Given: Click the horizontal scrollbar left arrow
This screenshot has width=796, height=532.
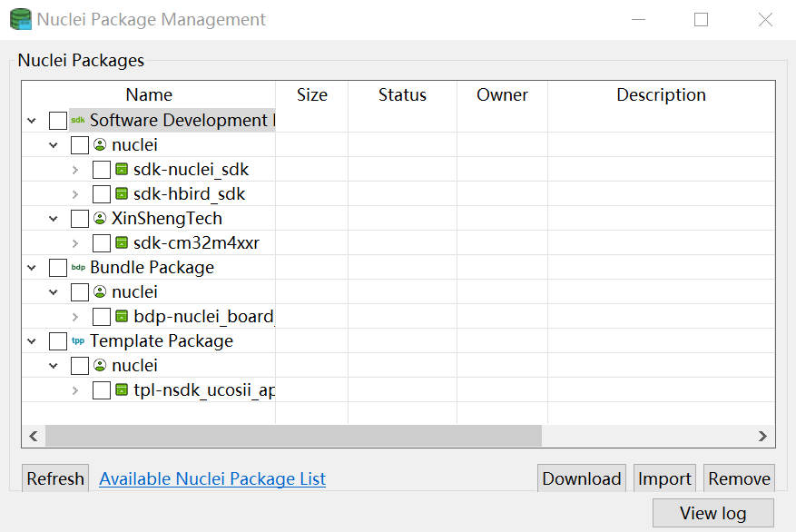Looking at the screenshot, I should pos(34,436).
